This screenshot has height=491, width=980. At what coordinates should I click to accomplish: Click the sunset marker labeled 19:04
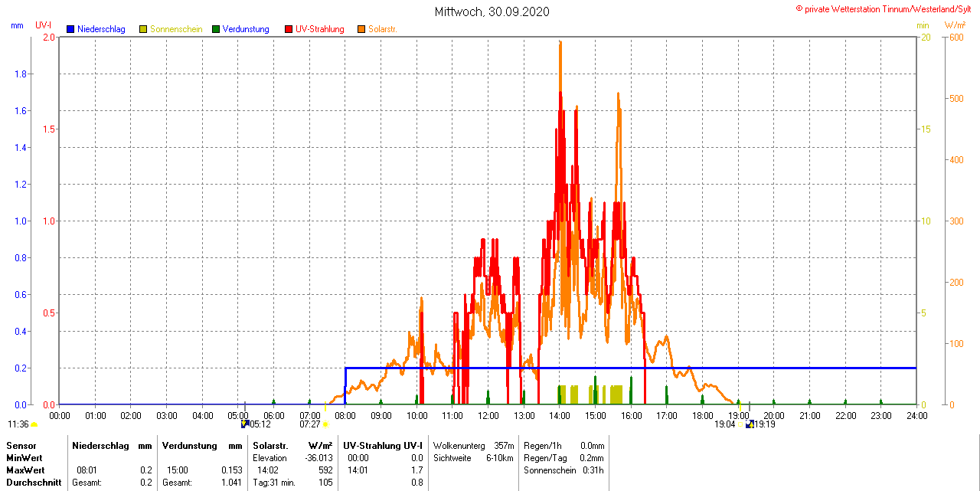[725, 424]
